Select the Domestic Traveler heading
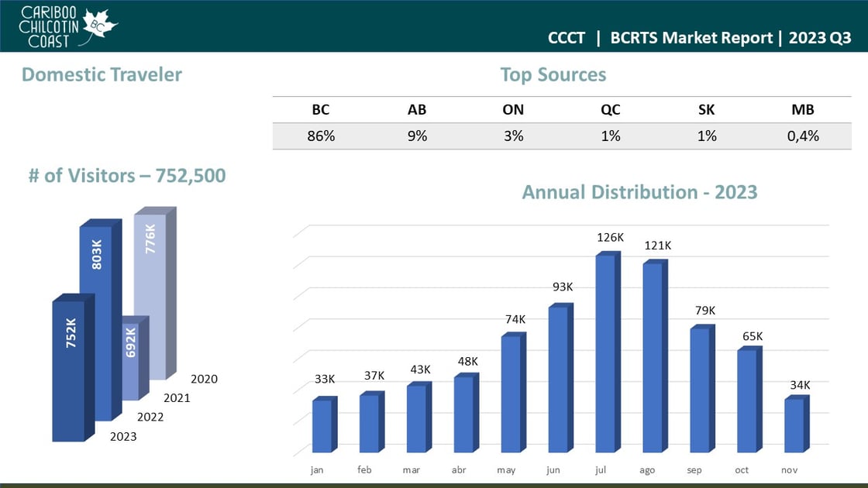The width and height of the screenshot is (868, 488). point(102,74)
